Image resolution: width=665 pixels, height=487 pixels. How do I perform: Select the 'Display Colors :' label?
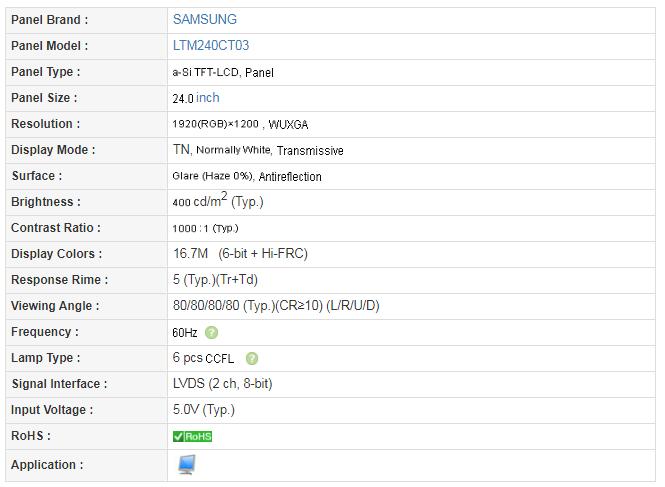pos(56,254)
